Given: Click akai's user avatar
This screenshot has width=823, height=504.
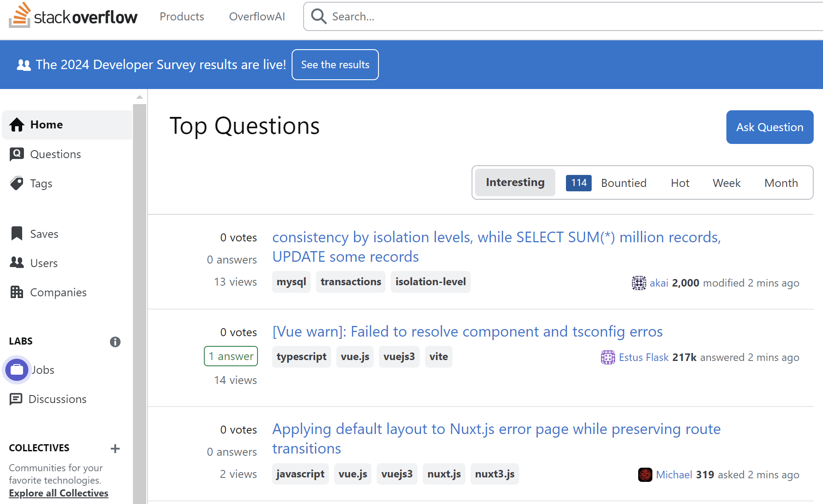Looking at the screenshot, I should point(639,283).
